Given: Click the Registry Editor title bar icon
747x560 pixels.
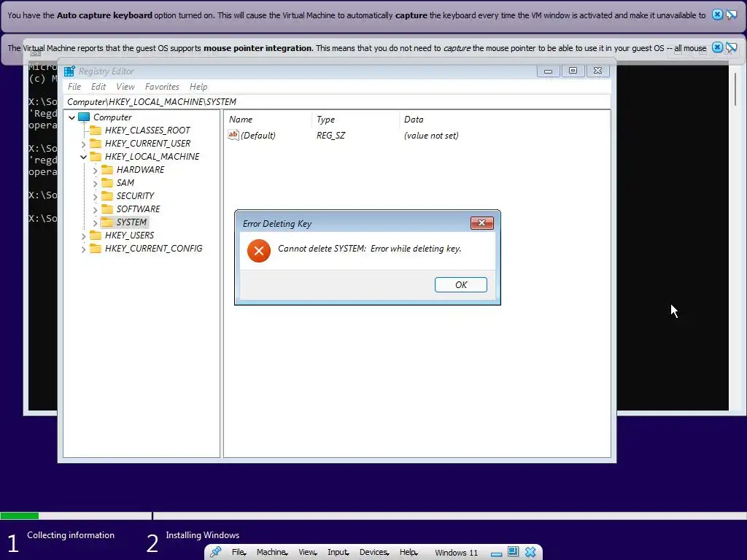Looking at the screenshot, I should click(x=69, y=71).
